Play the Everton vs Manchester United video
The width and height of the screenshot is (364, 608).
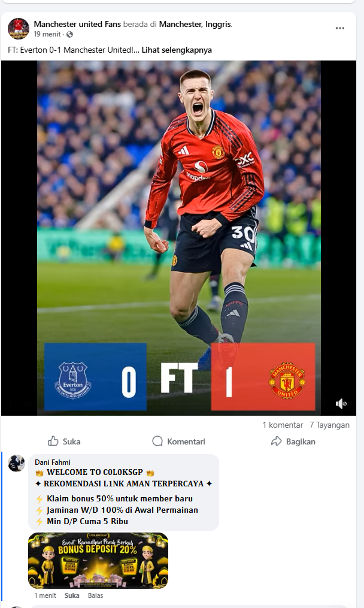click(178, 238)
